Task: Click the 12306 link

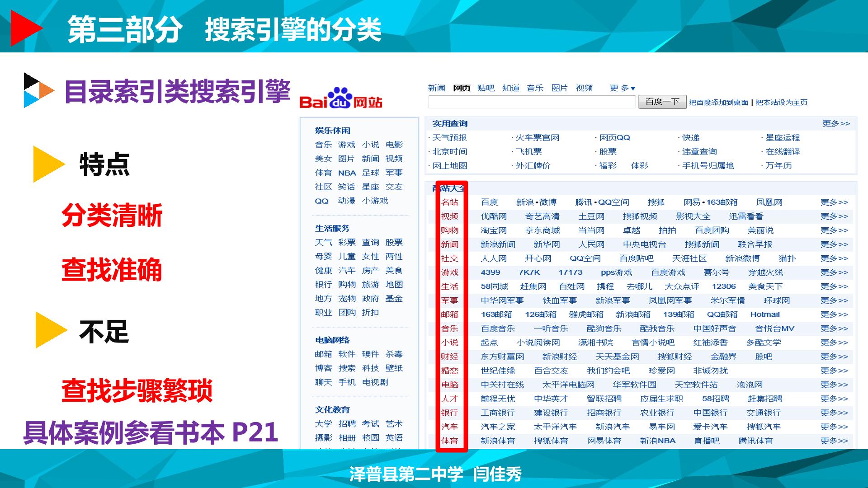Action: pos(724,286)
